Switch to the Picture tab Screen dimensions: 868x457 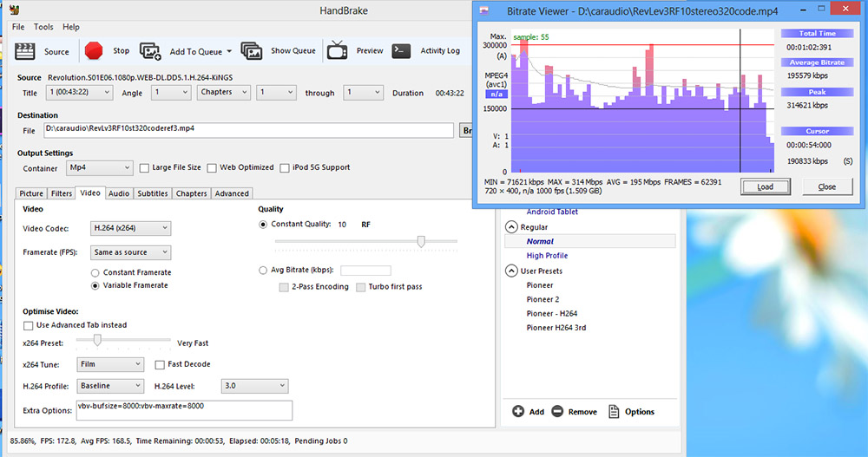tap(31, 193)
